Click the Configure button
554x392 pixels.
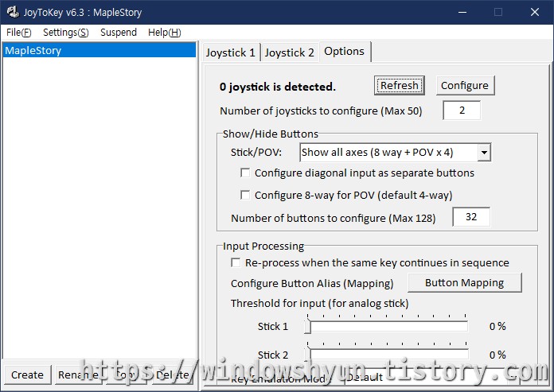(x=465, y=85)
